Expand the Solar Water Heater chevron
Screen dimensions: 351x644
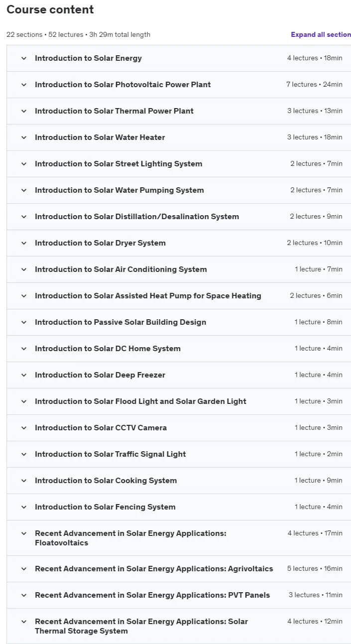click(x=23, y=137)
